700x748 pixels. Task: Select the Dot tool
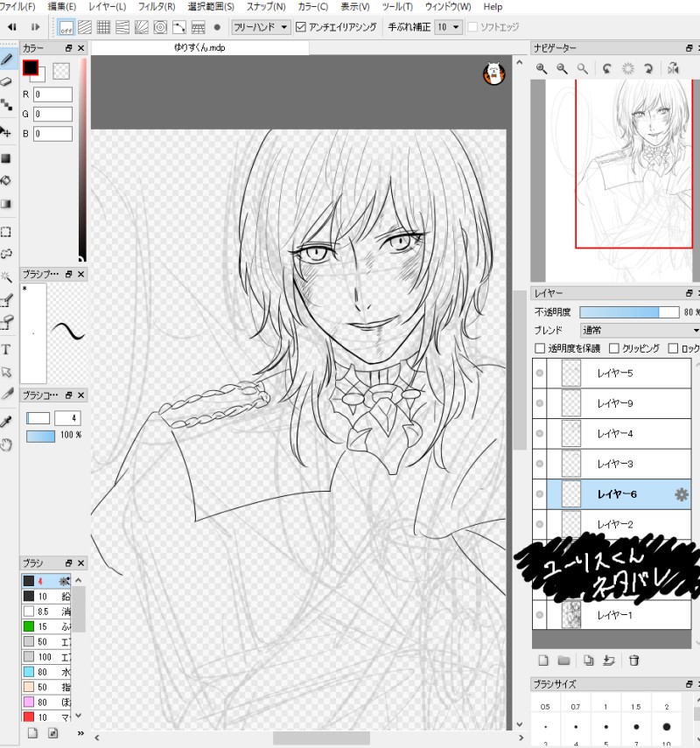[x=6, y=104]
